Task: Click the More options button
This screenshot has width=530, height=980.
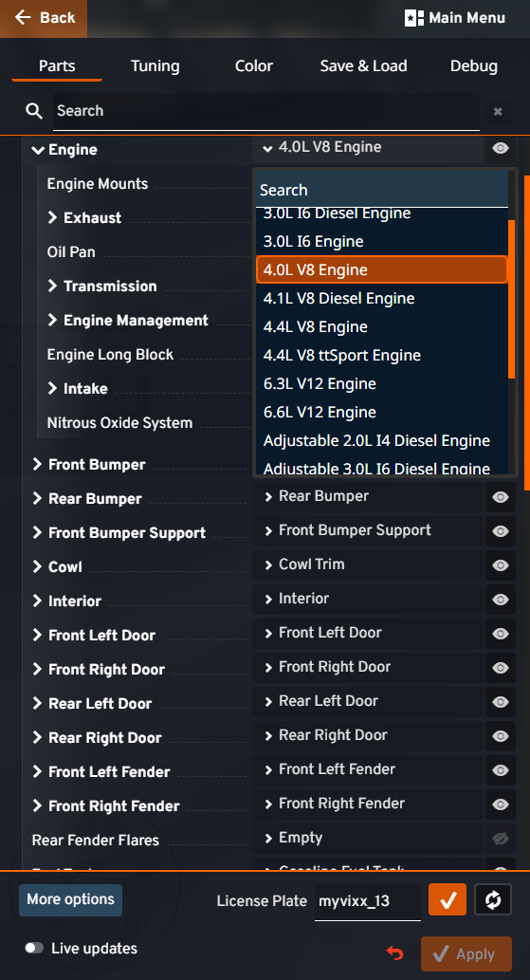Action: pyautogui.click(x=70, y=899)
